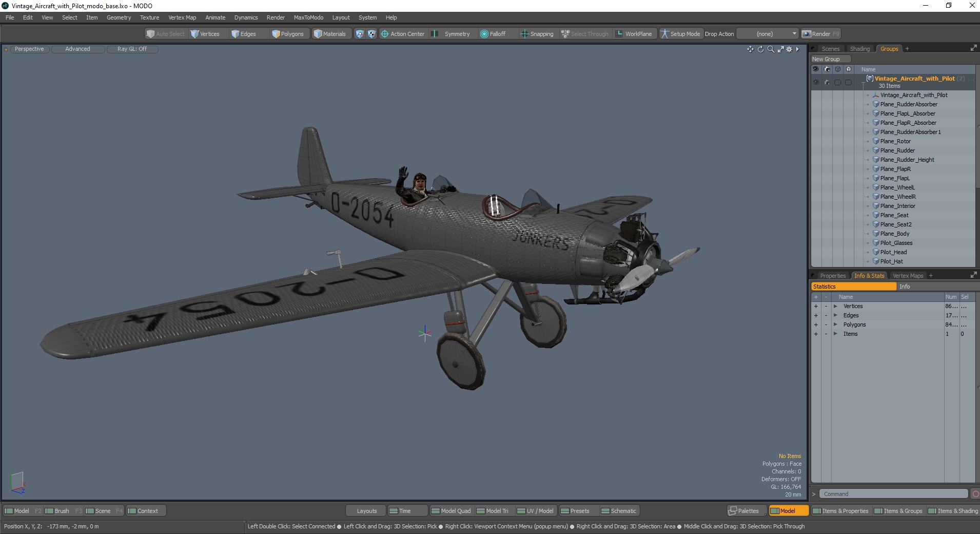Tick the second checkbox in the Vintage_Aircraft_with_Pilot group row
Viewport: 980px width, 534px height.
(848, 82)
